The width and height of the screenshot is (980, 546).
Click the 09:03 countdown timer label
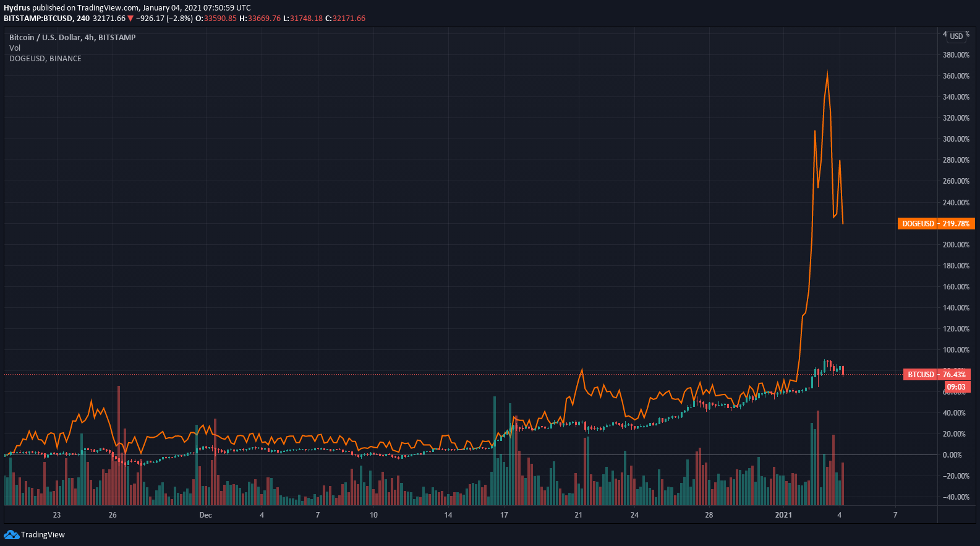point(956,387)
